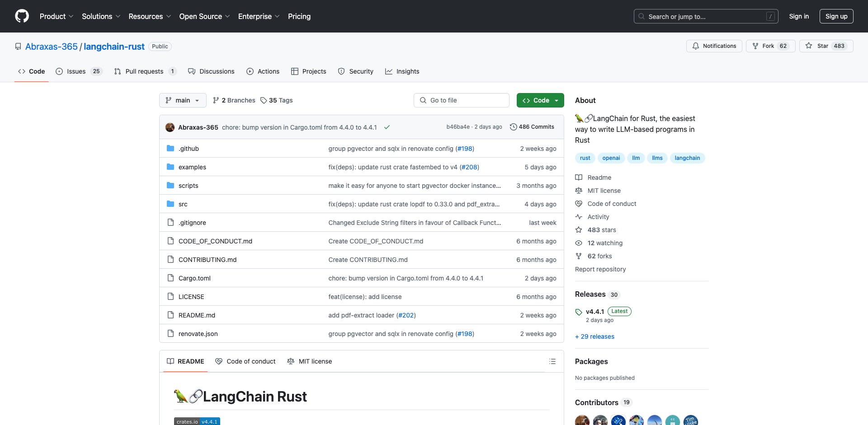Click the Search or jump to field

[706, 16]
